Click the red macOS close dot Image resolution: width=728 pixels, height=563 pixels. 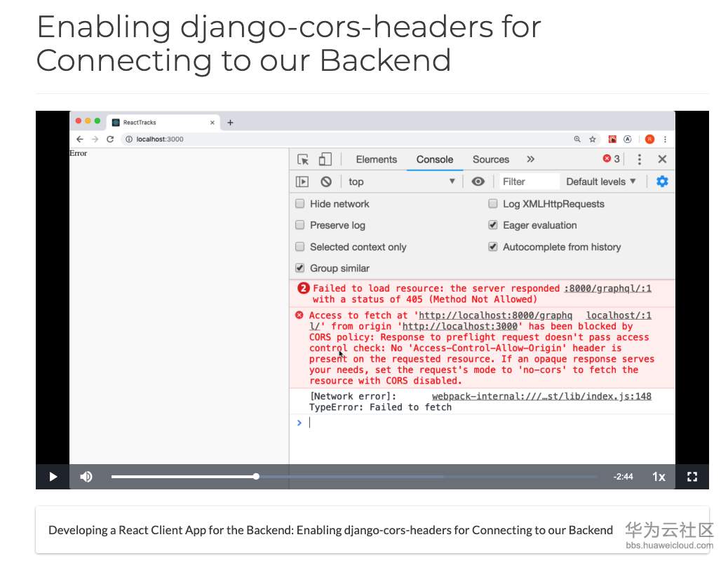click(79, 121)
